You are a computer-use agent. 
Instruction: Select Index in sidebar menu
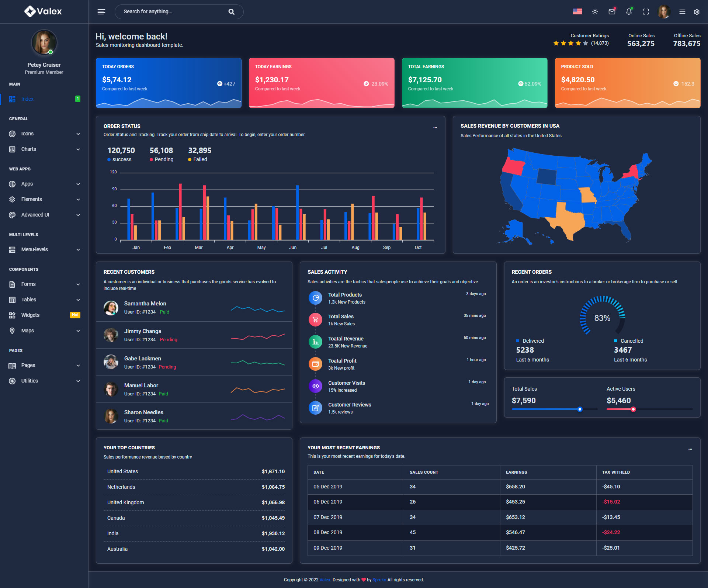pos(27,99)
